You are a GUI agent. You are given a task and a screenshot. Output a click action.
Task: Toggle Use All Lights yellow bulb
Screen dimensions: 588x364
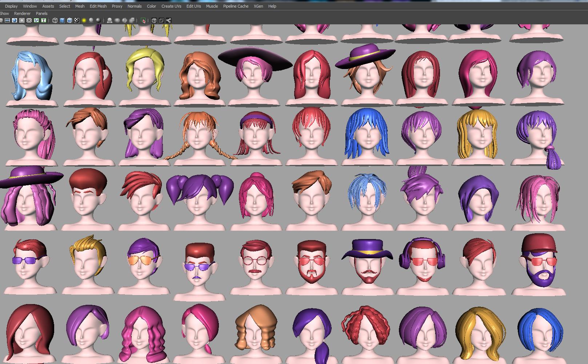(x=84, y=20)
